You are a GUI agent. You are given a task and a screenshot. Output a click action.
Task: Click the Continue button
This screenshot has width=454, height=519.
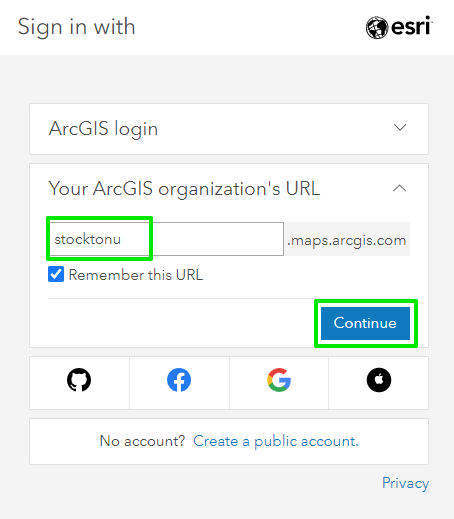pyautogui.click(x=365, y=323)
